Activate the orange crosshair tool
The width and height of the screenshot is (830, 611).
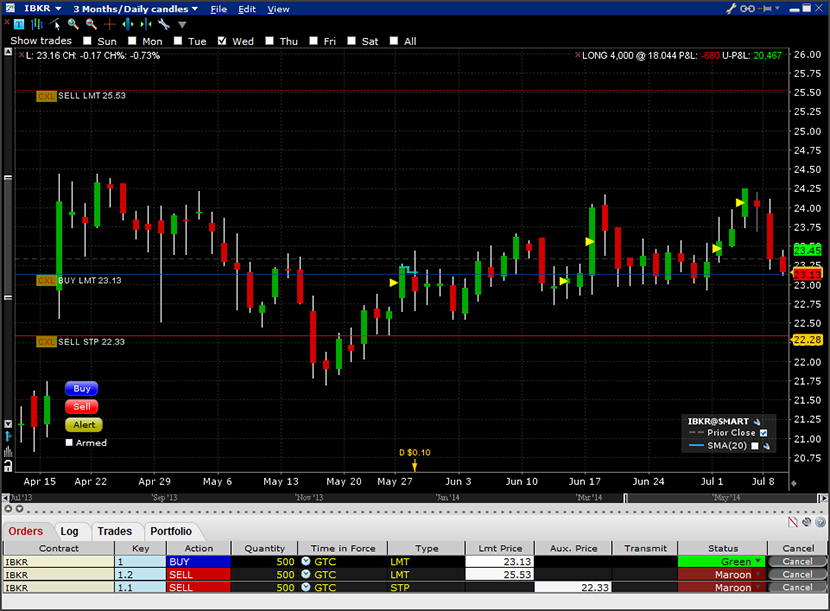109,24
